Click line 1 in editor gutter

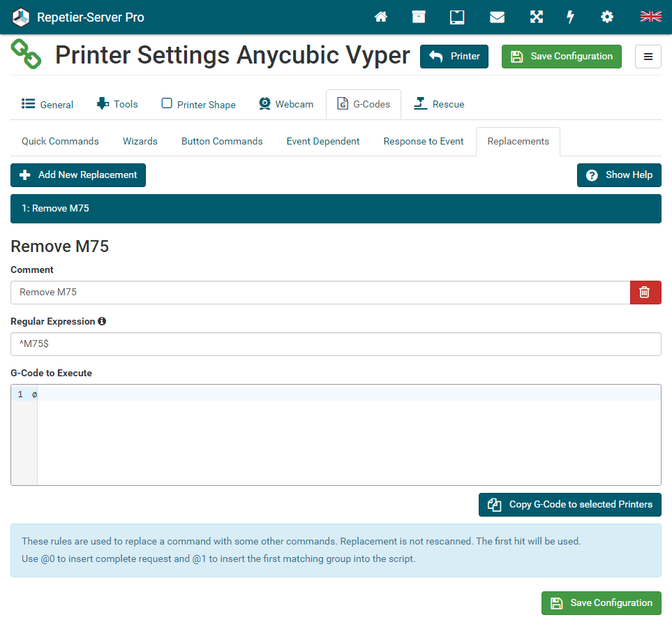tap(20, 394)
